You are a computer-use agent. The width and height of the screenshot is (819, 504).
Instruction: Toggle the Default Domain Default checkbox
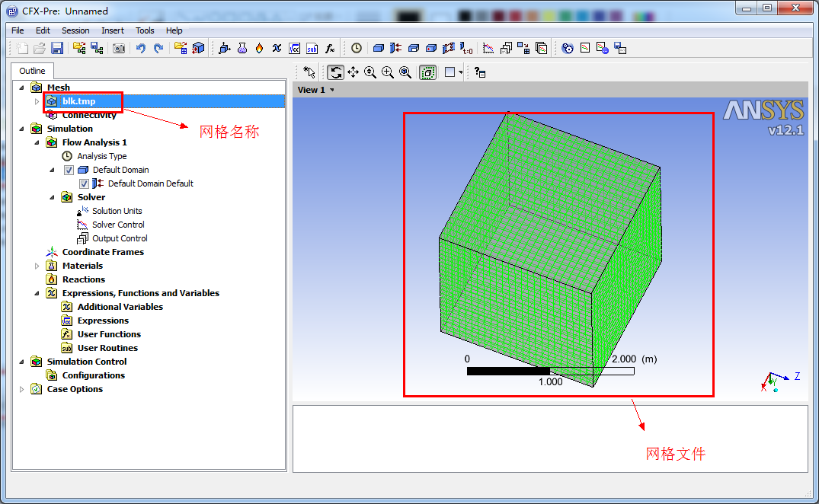coord(85,183)
